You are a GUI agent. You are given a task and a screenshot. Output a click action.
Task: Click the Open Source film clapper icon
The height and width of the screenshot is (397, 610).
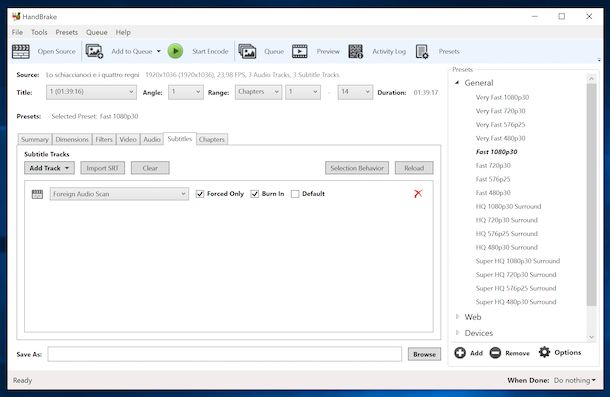21,51
